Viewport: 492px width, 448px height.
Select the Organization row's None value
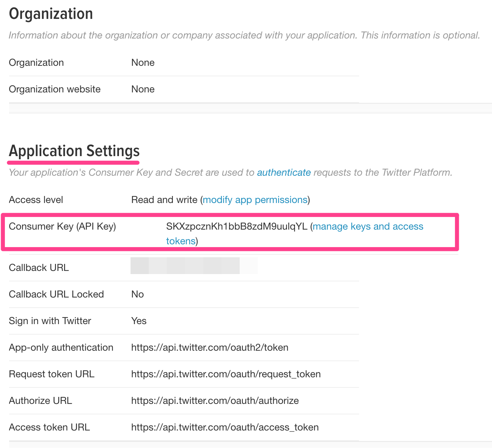[143, 63]
